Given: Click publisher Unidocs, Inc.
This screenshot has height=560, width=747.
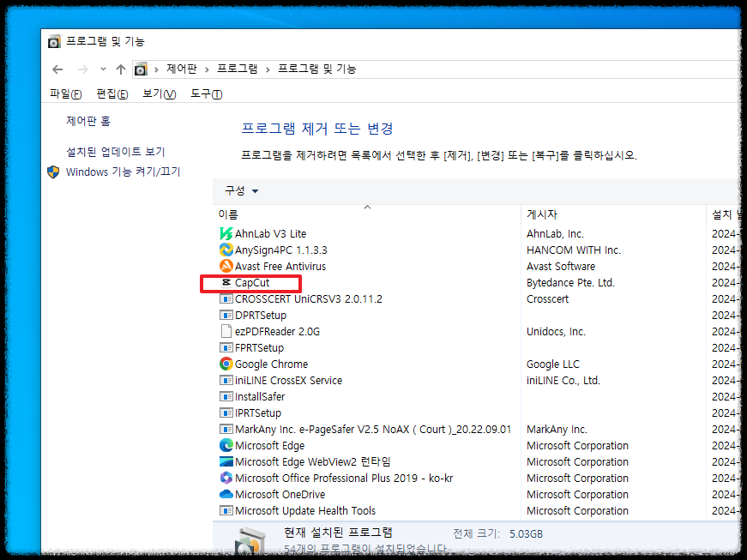Looking at the screenshot, I should coord(556,331).
